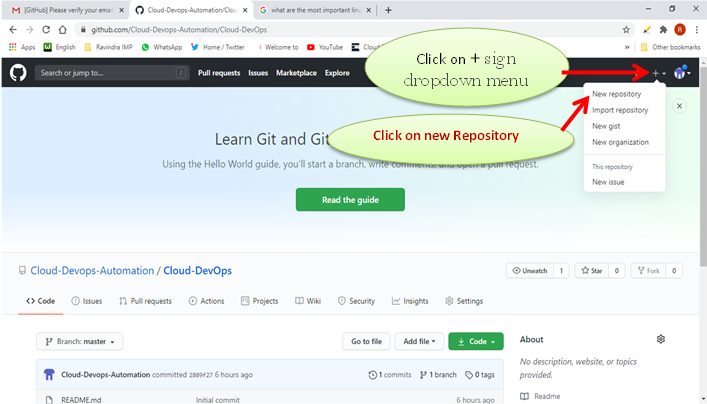The height and width of the screenshot is (404, 707).
Task: Open Explore in top navigation
Action: (x=337, y=73)
